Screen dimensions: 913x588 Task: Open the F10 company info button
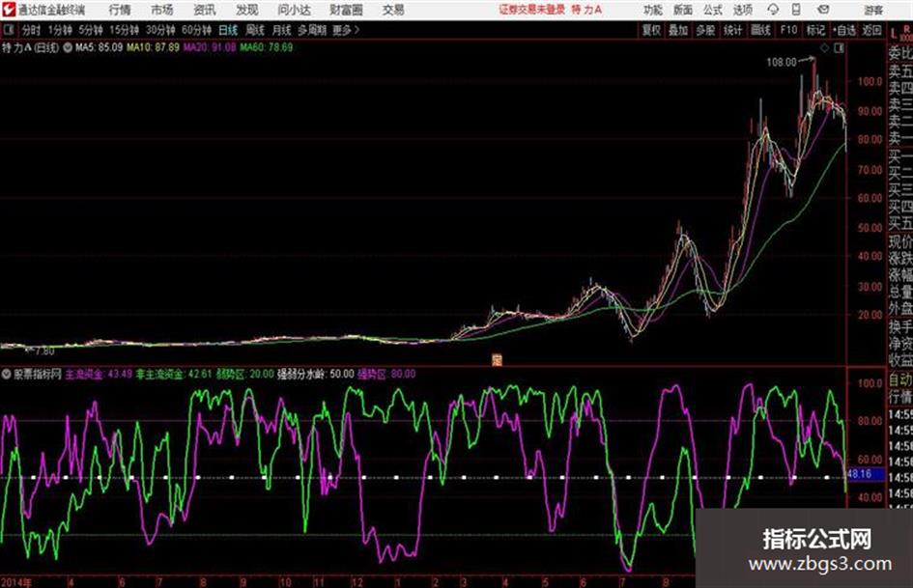(789, 30)
